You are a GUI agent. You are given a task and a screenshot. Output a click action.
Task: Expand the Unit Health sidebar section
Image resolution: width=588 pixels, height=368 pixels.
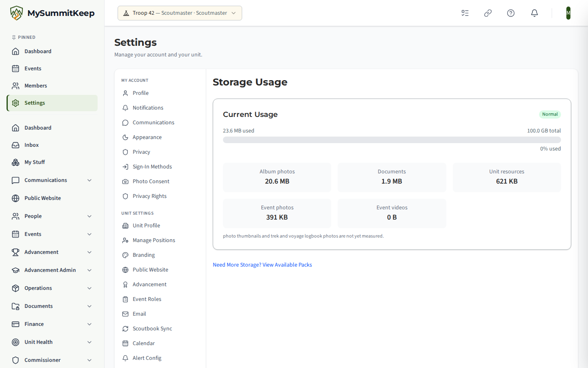tap(52, 342)
